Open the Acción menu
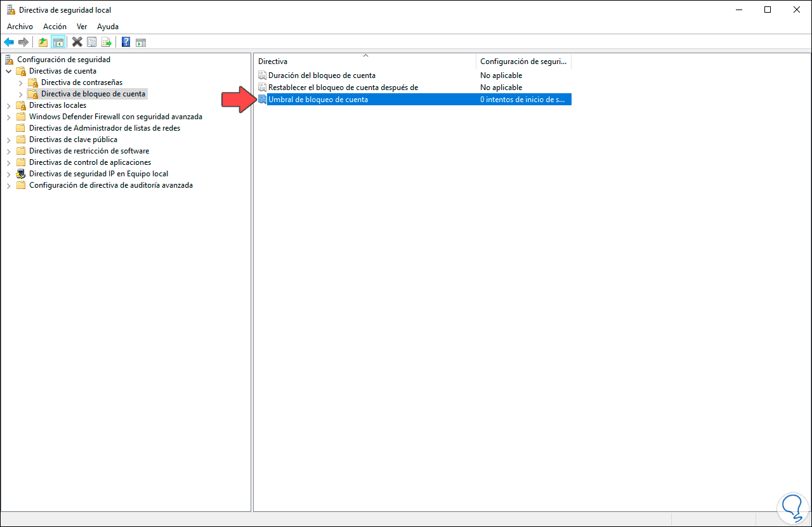812x527 pixels. tap(55, 26)
